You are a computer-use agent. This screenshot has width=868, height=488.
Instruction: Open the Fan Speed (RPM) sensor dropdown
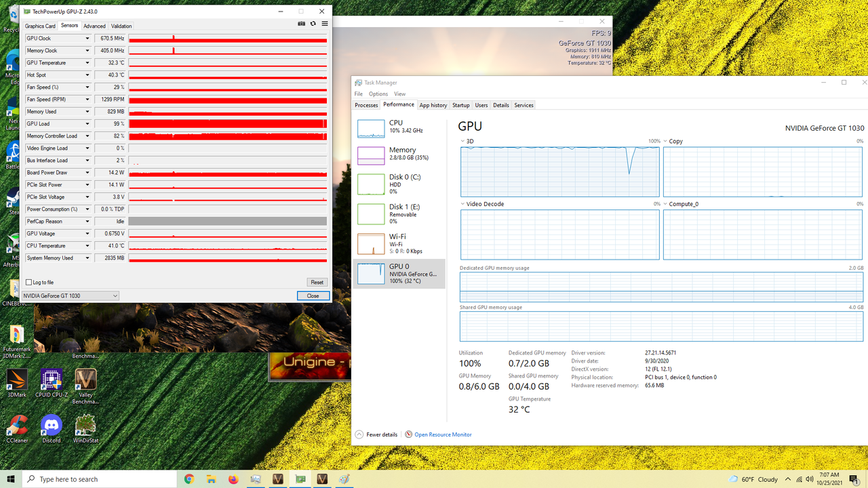tap(87, 100)
